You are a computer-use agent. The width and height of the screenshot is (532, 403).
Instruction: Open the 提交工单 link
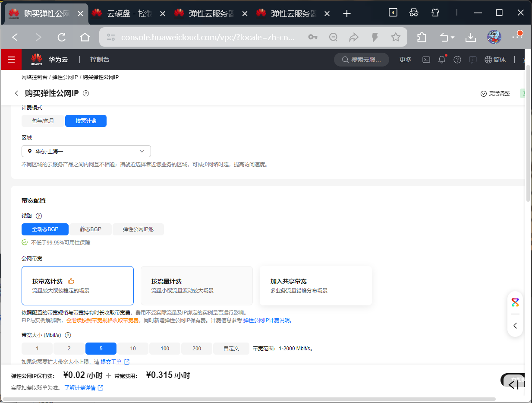[111, 362]
